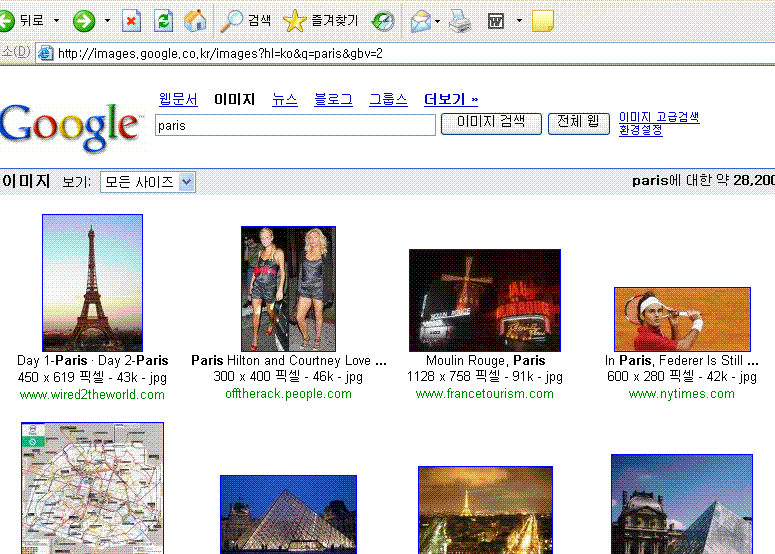Open 이미지 고급검색 link
Image resolution: width=775 pixels, height=554 pixels.
659,118
